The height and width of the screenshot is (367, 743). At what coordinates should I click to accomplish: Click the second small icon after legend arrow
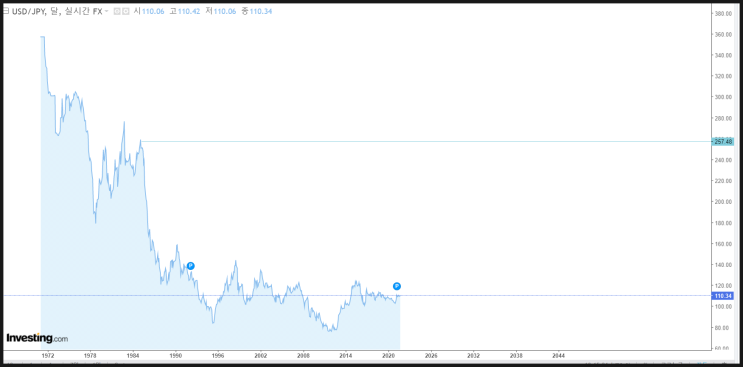[x=126, y=11]
